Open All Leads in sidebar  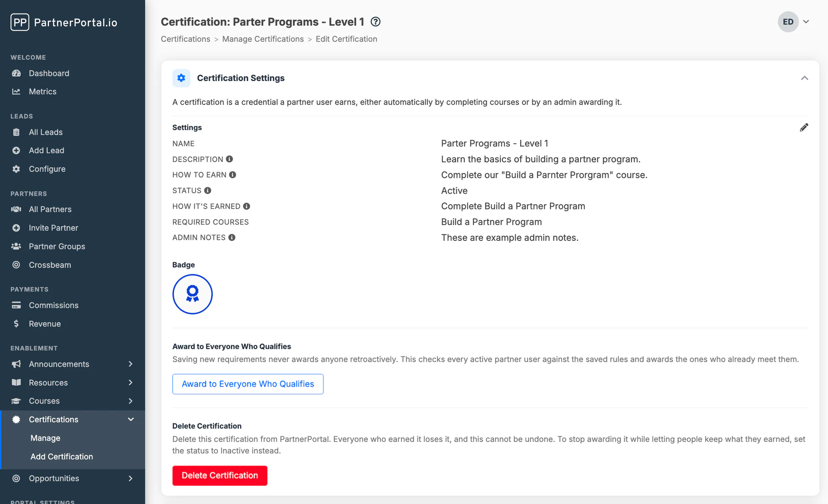(46, 132)
